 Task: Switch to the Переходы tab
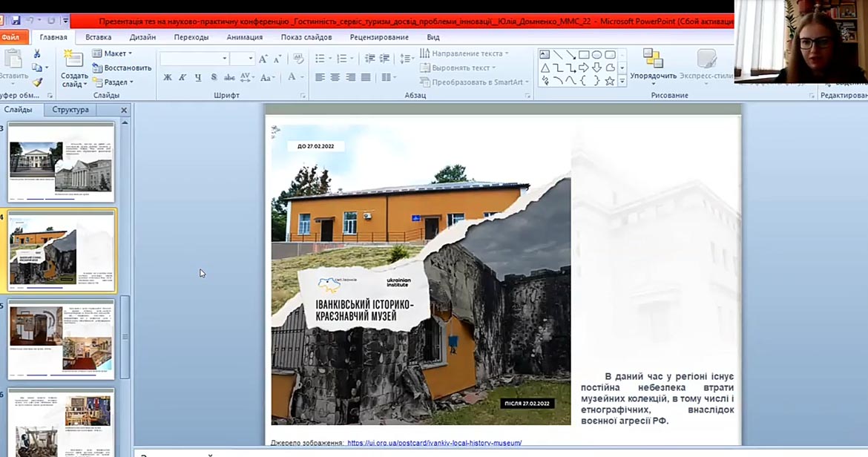(191, 37)
